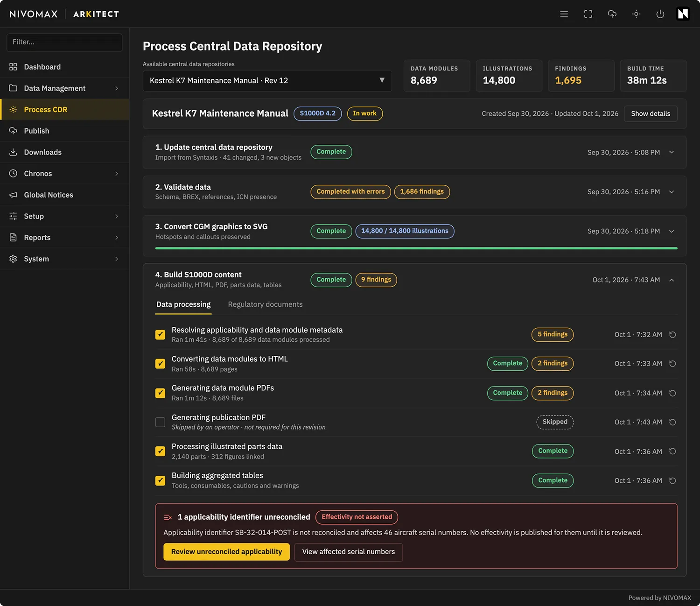Click the 1,686 findings badge
Screen dimensions: 700x606
coord(422,192)
